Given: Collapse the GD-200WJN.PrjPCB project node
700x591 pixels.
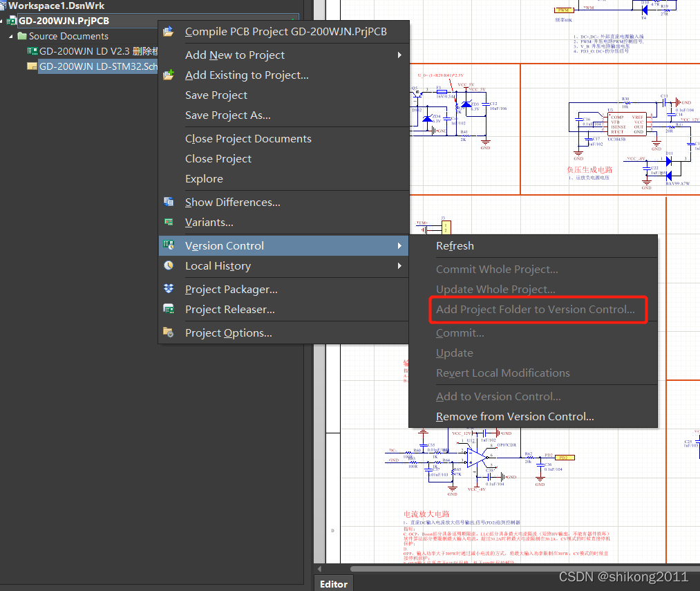Looking at the screenshot, I should (x=3, y=21).
